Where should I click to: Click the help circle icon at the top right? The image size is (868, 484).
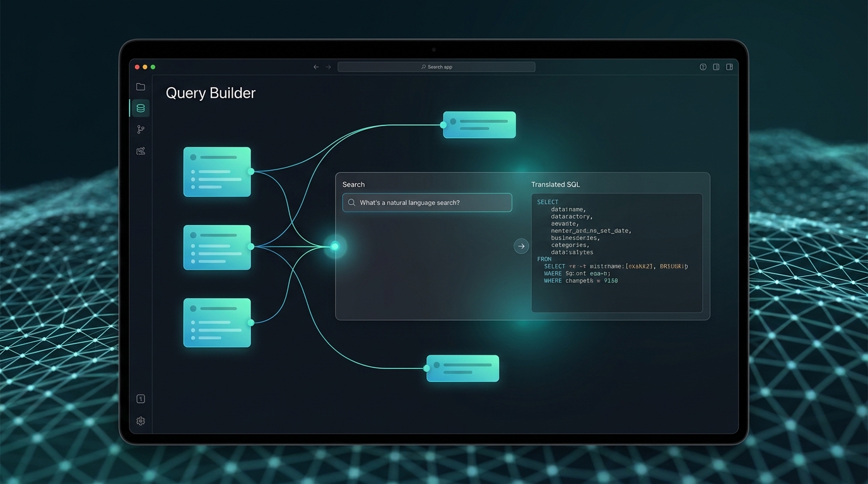703,67
